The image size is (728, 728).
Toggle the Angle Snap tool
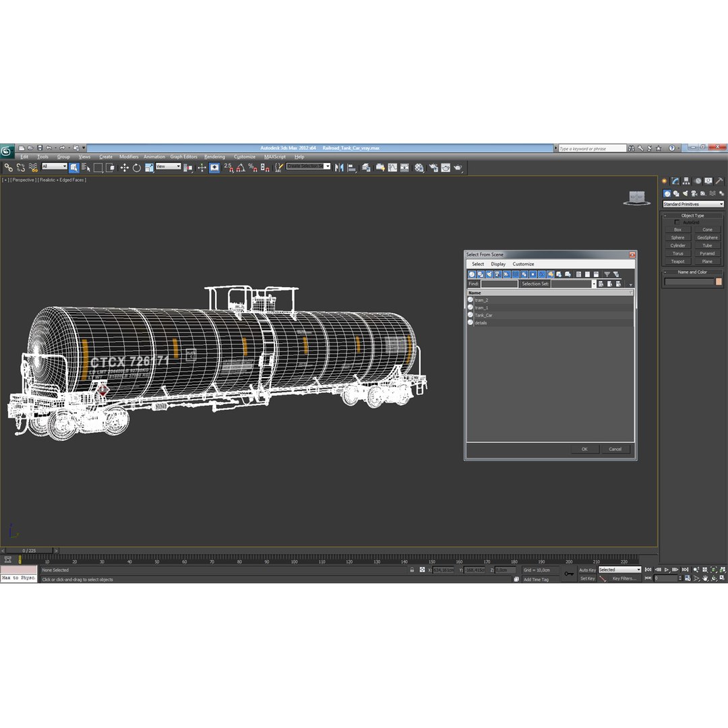click(241, 168)
